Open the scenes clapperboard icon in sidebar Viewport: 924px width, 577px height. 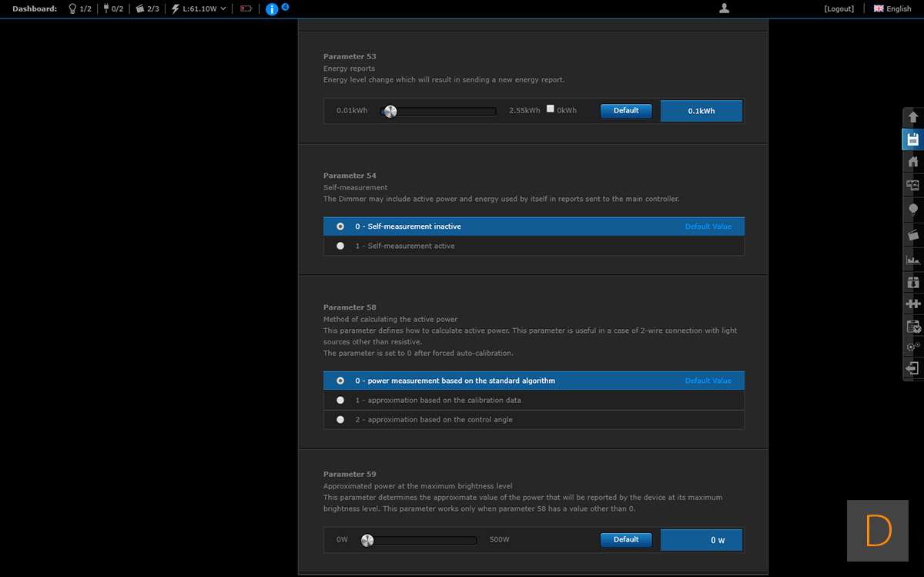(913, 234)
